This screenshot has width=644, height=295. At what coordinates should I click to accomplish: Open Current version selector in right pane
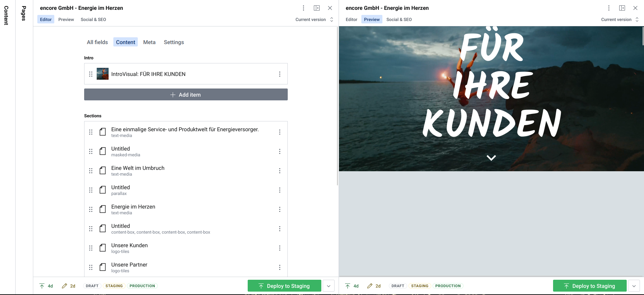pos(620,19)
